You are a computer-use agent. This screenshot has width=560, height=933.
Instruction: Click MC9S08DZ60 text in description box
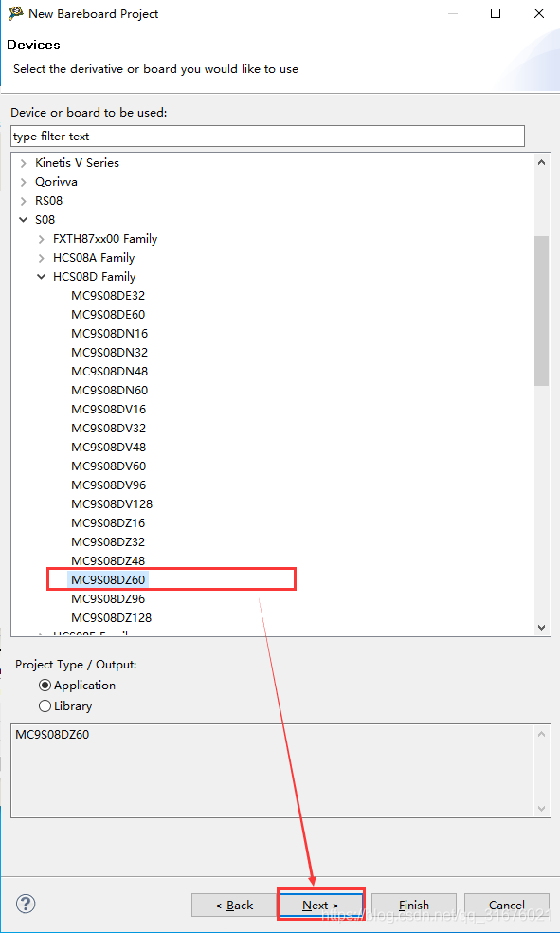52,736
